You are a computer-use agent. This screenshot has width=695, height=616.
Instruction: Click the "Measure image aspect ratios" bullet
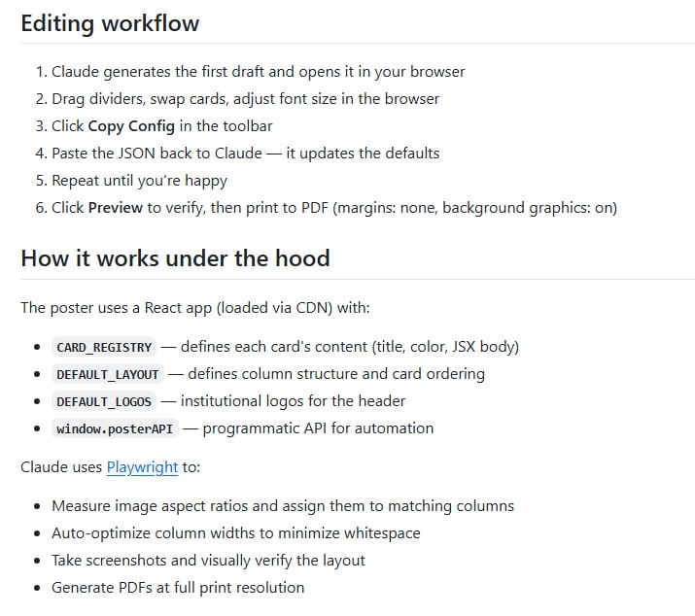283,506
